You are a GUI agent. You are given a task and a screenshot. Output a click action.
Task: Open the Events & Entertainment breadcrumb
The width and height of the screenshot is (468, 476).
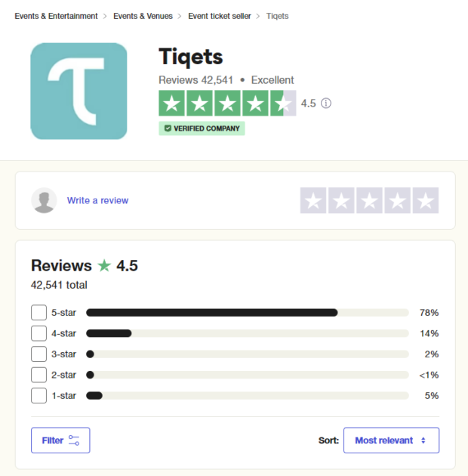(56, 16)
